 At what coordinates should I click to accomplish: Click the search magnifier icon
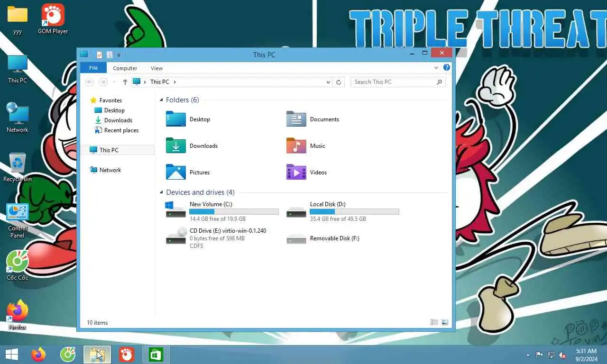point(440,82)
